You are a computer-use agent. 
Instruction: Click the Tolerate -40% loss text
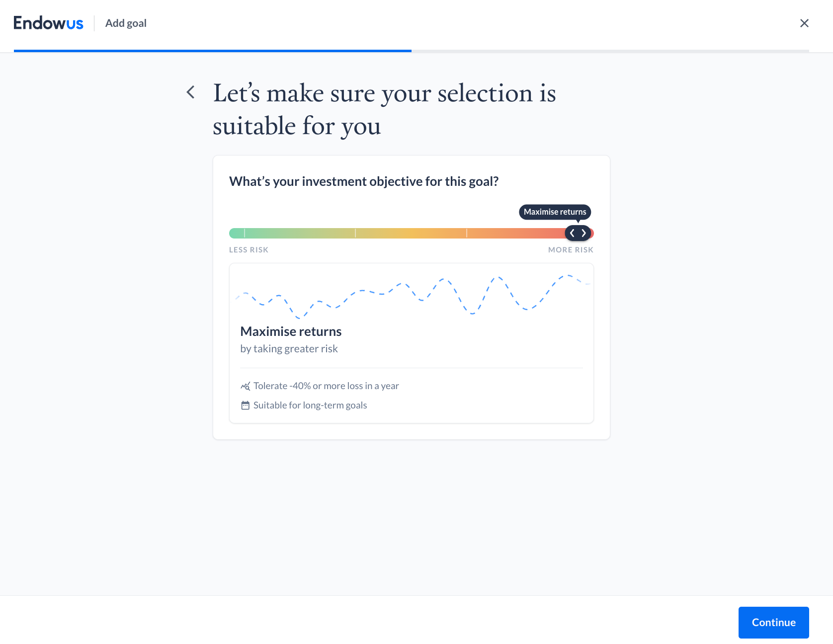(x=326, y=386)
